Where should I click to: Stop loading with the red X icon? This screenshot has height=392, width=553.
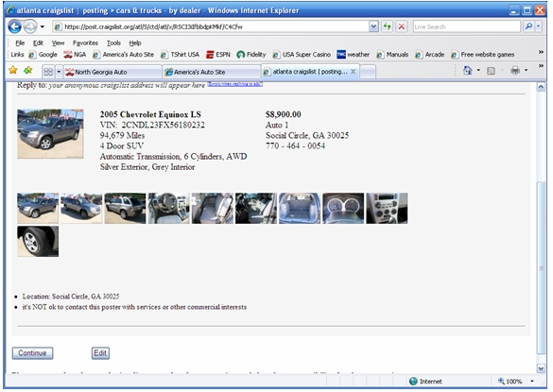pos(402,26)
